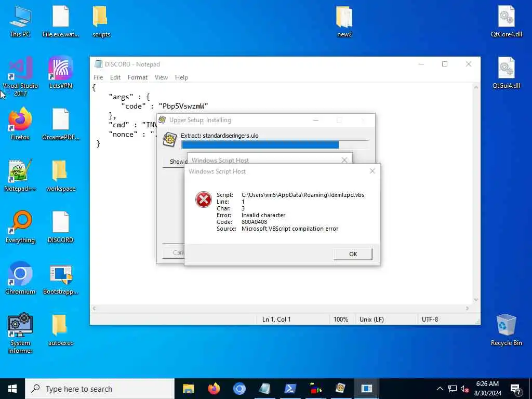Viewport: 532px width, 399px height.
Task: Switch to Windows Script Host taskbar item
Action: [x=366, y=389]
